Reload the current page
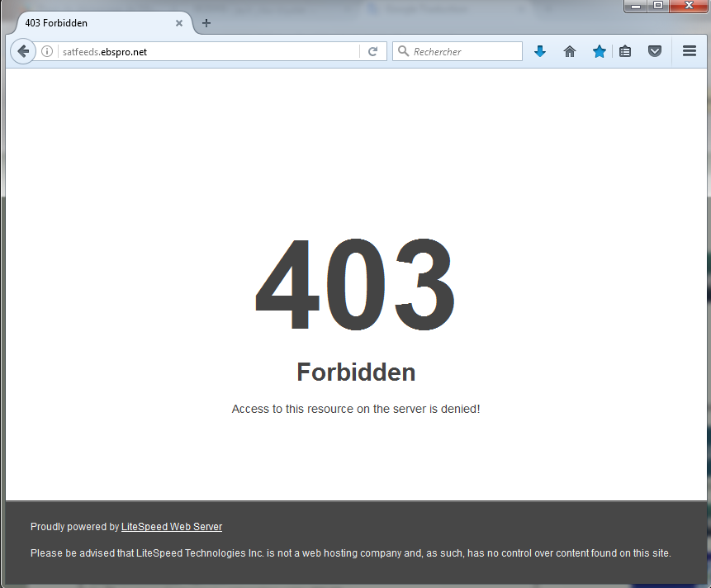This screenshot has height=588, width=711. pyautogui.click(x=373, y=51)
